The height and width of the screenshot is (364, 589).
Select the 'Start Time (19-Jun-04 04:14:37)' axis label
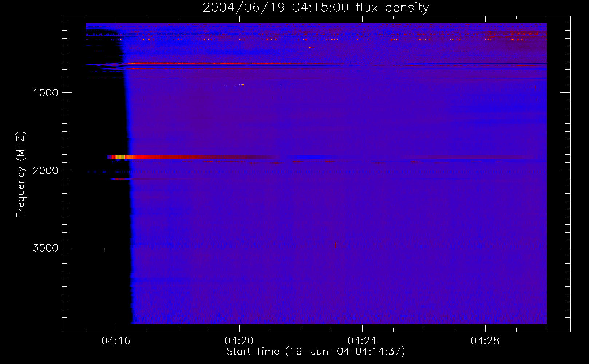316,352
